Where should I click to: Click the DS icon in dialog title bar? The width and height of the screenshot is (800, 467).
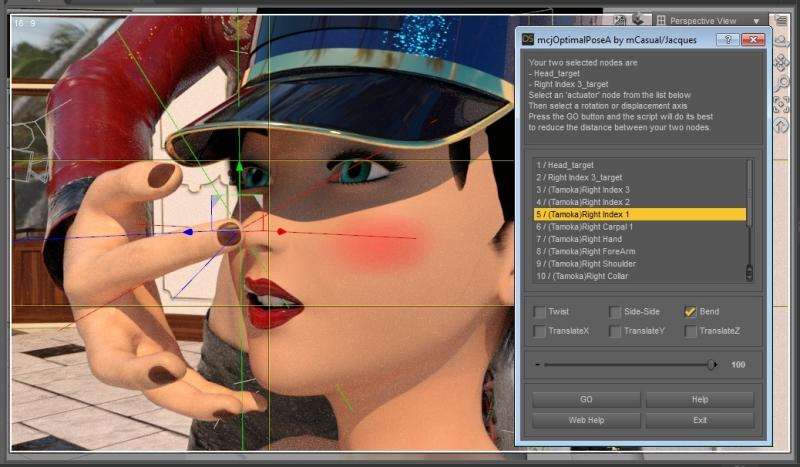(528, 39)
